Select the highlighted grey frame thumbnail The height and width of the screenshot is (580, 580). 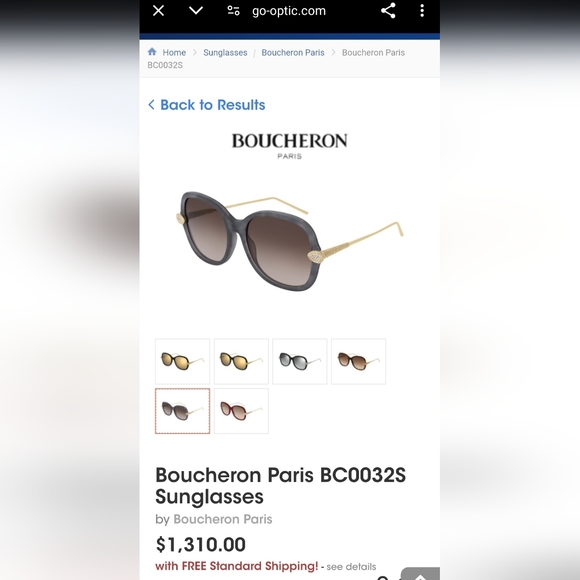(182, 411)
